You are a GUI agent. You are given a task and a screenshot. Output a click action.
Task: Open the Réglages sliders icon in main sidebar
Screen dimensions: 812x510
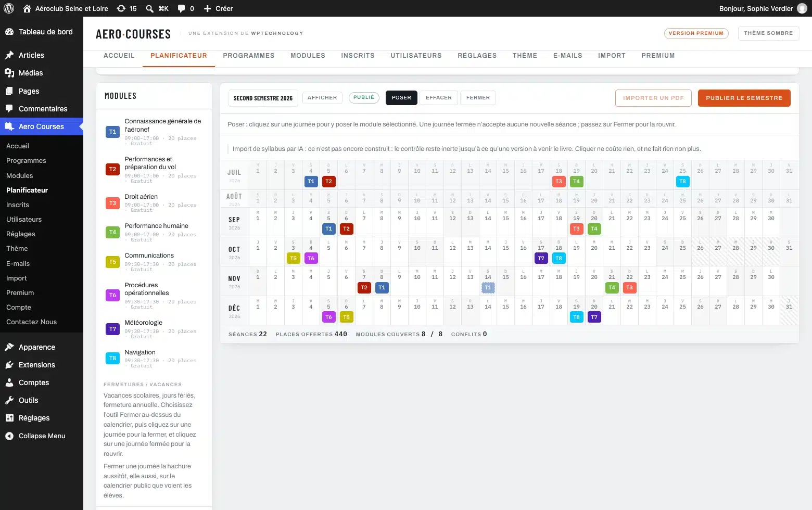pyautogui.click(x=9, y=418)
